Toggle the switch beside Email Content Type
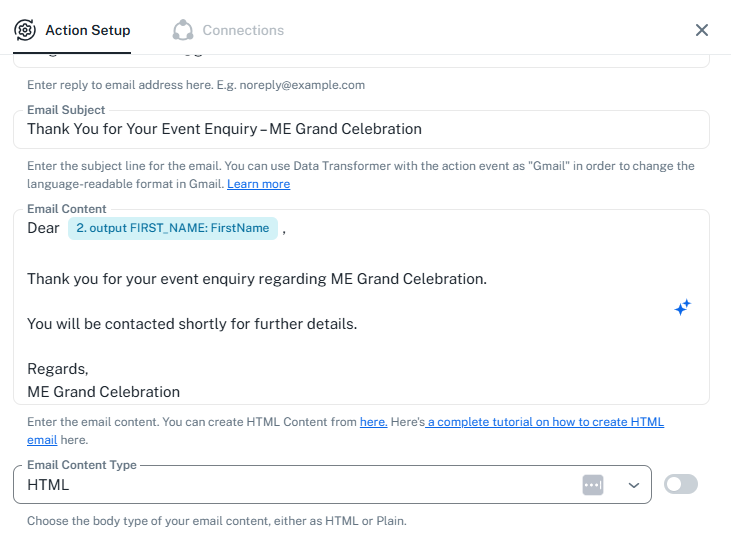The width and height of the screenshot is (731, 538). click(681, 484)
